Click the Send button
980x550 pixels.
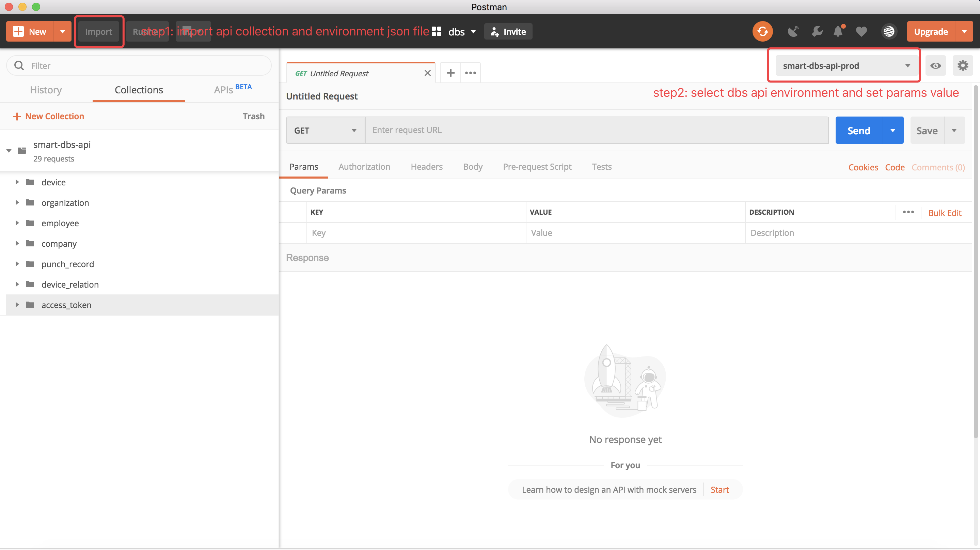[859, 130]
